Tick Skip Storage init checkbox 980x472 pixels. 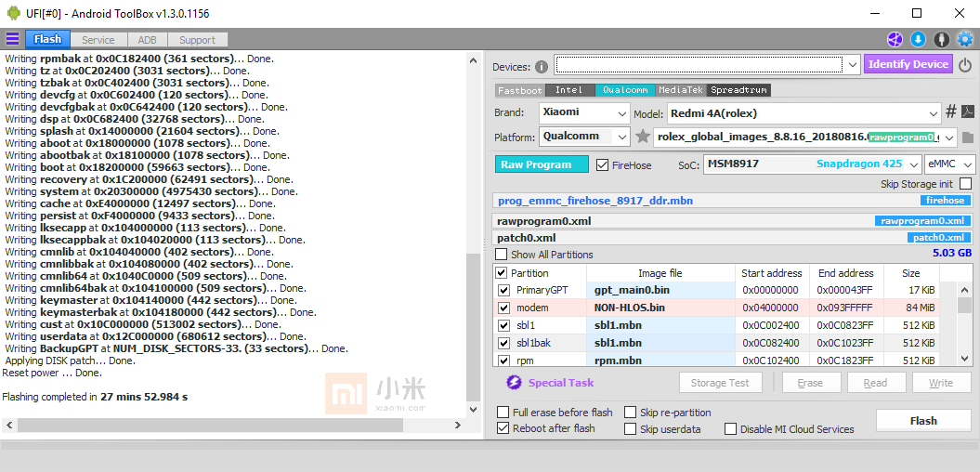click(x=966, y=184)
